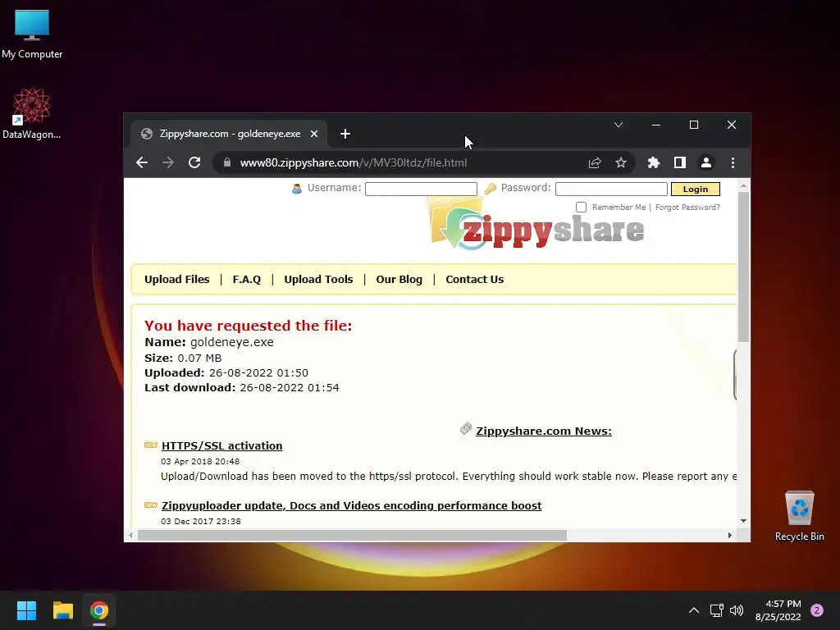
Task: Visit Our Blog
Action: click(x=399, y=279)
